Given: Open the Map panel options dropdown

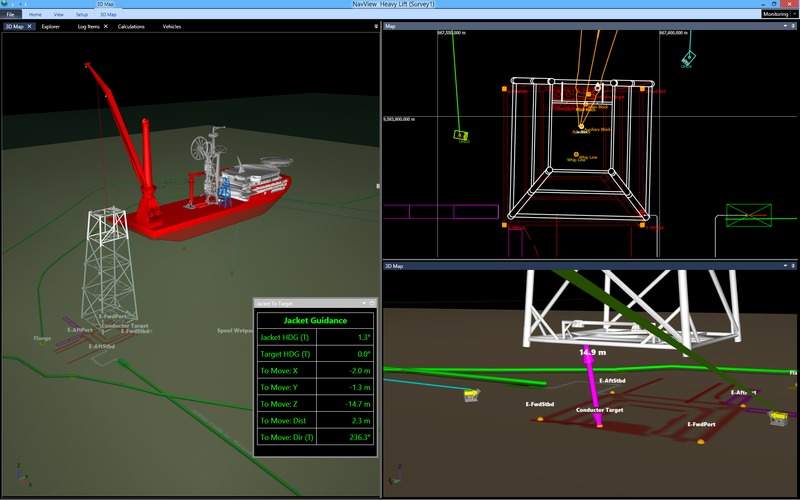Looking at the screenshot, I should coord(794,27).
